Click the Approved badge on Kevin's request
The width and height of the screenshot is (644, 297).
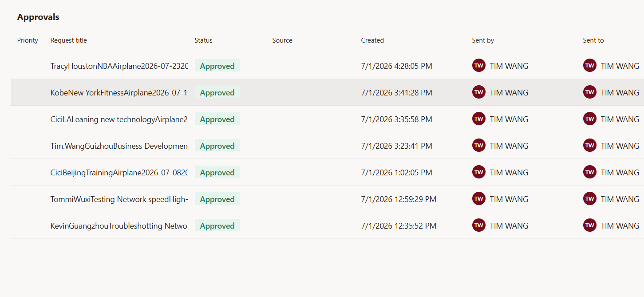point(217,226)
